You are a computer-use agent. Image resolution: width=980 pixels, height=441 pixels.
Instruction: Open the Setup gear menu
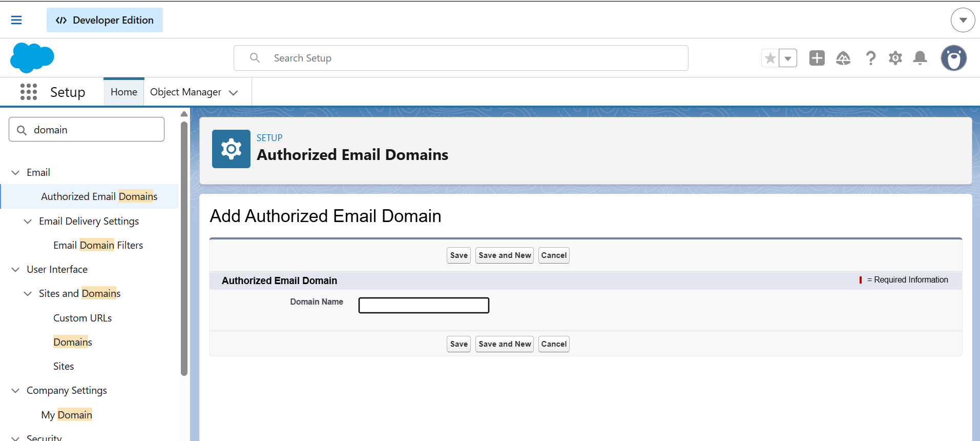[x=895, y=58]
